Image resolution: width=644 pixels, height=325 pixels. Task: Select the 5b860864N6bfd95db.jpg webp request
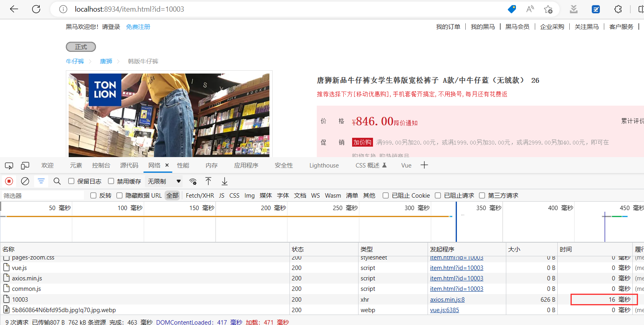pos(322,310)
